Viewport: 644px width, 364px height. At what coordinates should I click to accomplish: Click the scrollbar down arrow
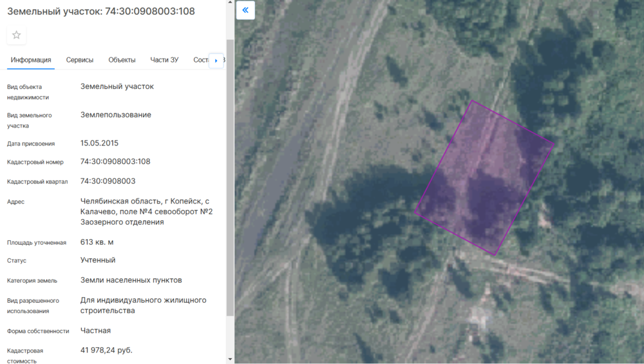tap(230, 359)
